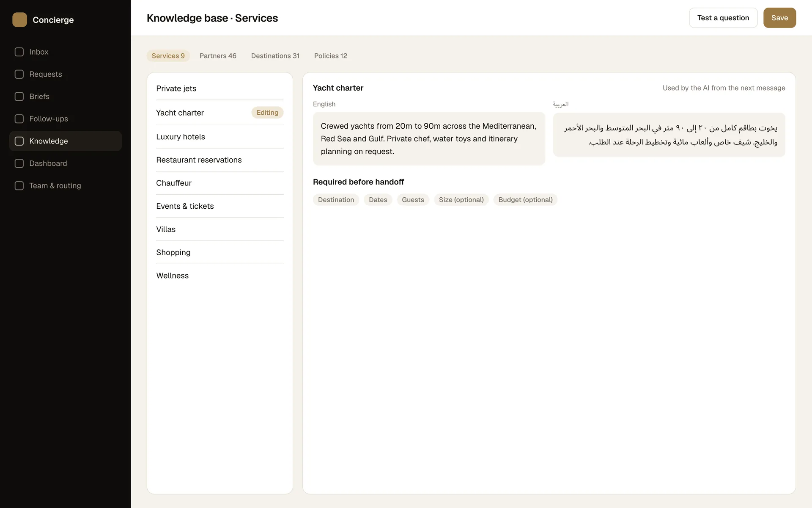Click the Concierge logo icon
Viewport: 812px width, 508px height.
[19, 19]
